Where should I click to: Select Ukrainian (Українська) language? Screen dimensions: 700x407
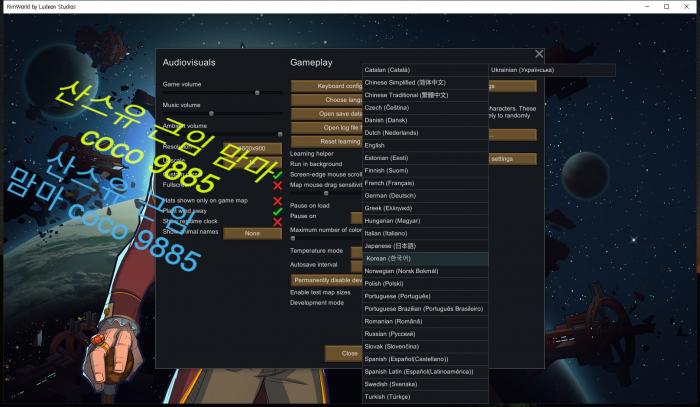tap(552, 70)
